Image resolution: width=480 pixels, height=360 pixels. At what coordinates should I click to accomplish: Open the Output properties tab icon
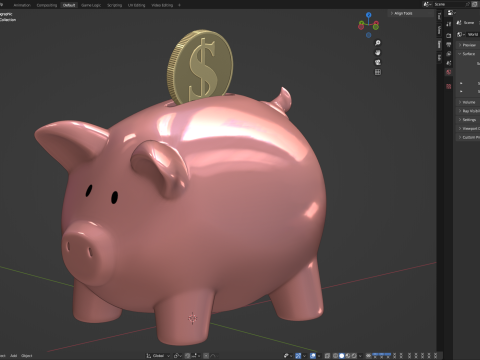(449, 45)
